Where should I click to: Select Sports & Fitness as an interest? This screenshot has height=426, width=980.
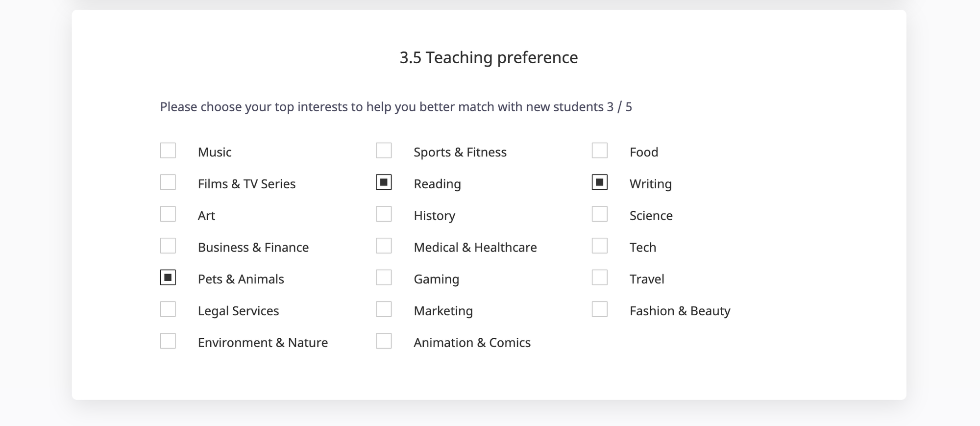tap(384, 150)
